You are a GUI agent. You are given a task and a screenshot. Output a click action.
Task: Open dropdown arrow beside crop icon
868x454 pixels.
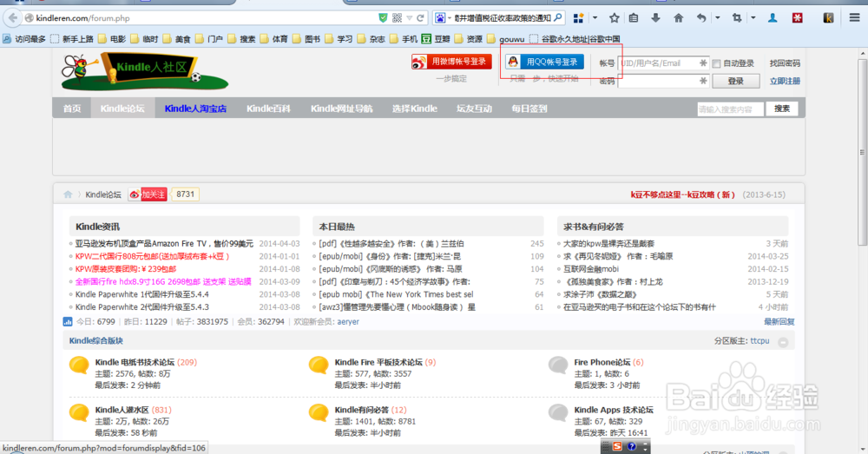753,17
